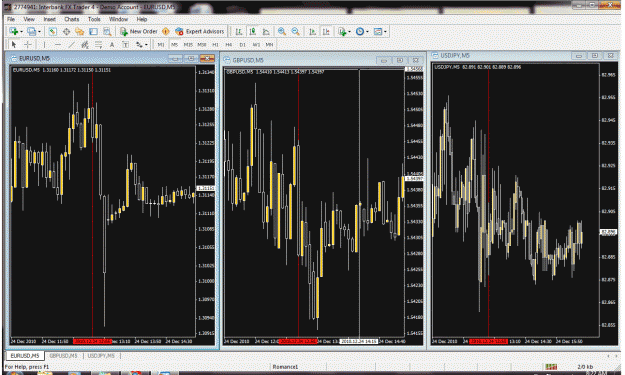Show the Market Watch panel

53,31
